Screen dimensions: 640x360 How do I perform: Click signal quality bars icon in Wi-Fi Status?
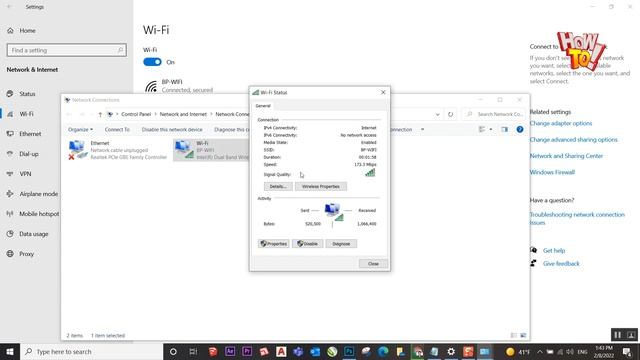point(370,173)
